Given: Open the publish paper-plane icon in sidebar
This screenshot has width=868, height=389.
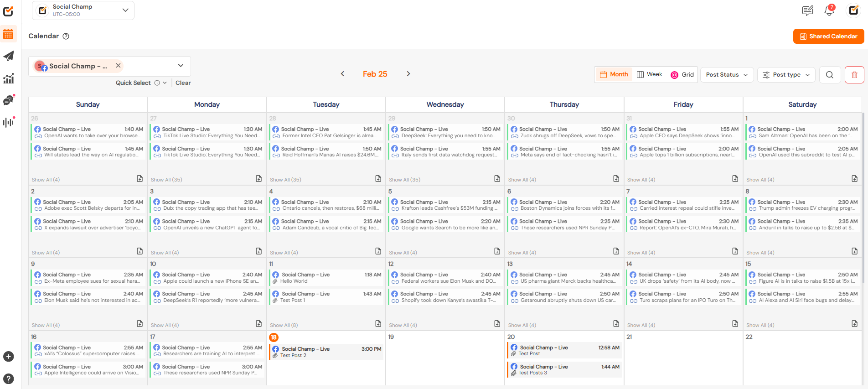Looking at the screenshot, I should tap(8, 56).
